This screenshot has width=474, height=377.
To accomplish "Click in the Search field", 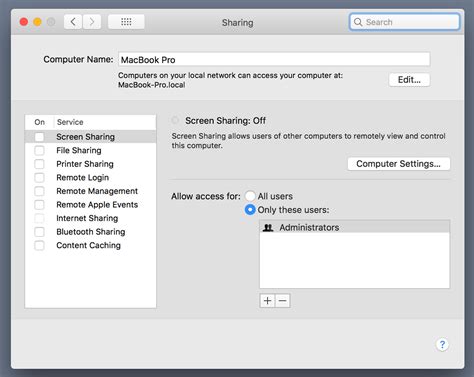I will [x=405, y=22].
